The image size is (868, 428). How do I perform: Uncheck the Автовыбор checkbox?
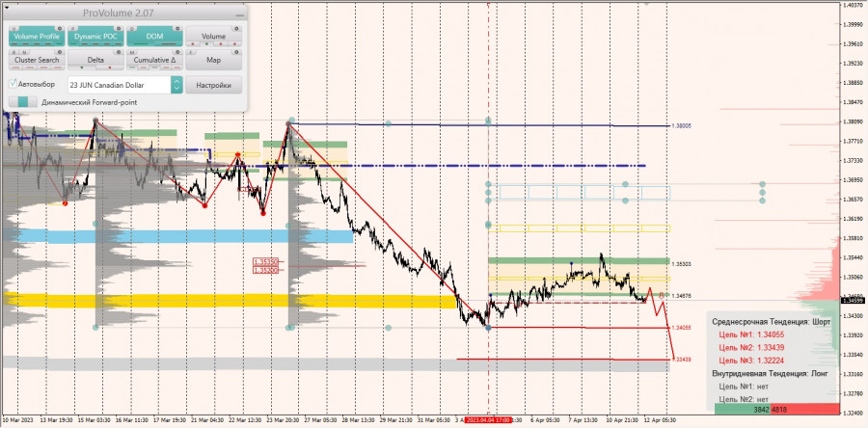pos(13,84)
